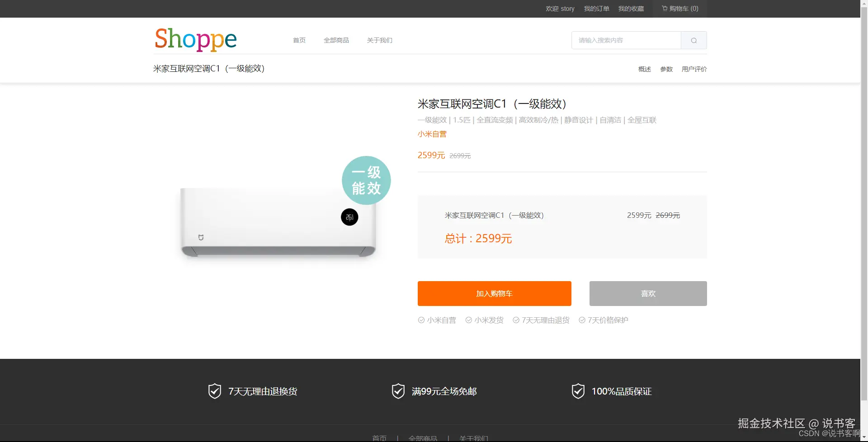
Task: Click the 一级能效 round badge on the product image
Action: click(366, 180)
